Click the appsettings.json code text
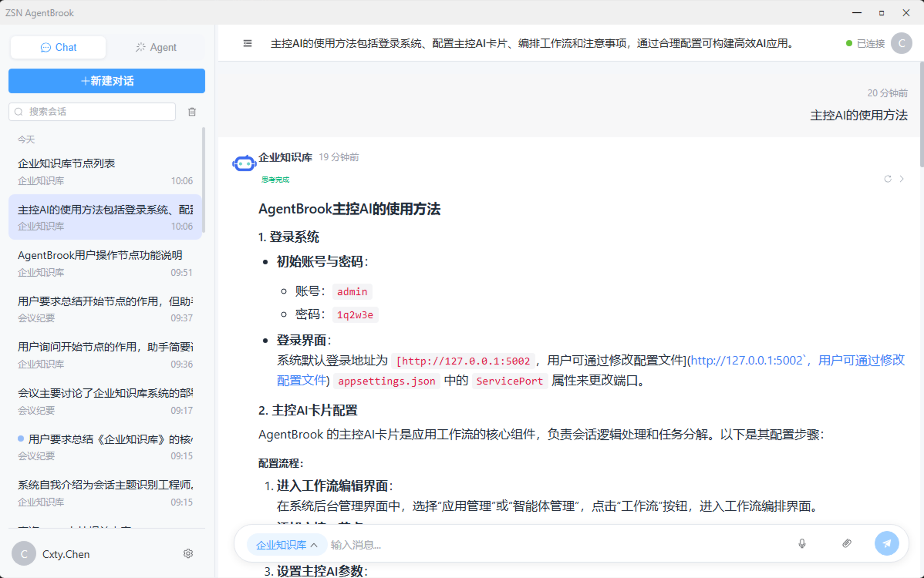 click(386, 381)
